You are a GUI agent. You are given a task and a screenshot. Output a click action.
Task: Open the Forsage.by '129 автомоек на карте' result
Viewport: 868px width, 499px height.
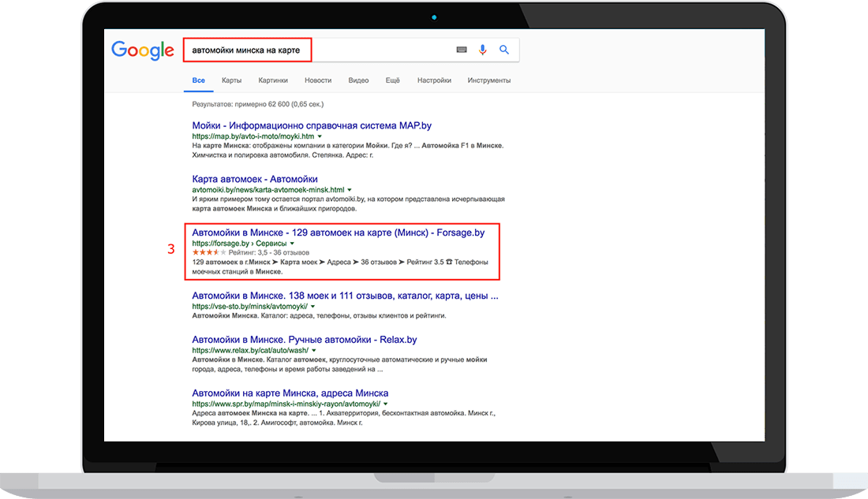339,233
